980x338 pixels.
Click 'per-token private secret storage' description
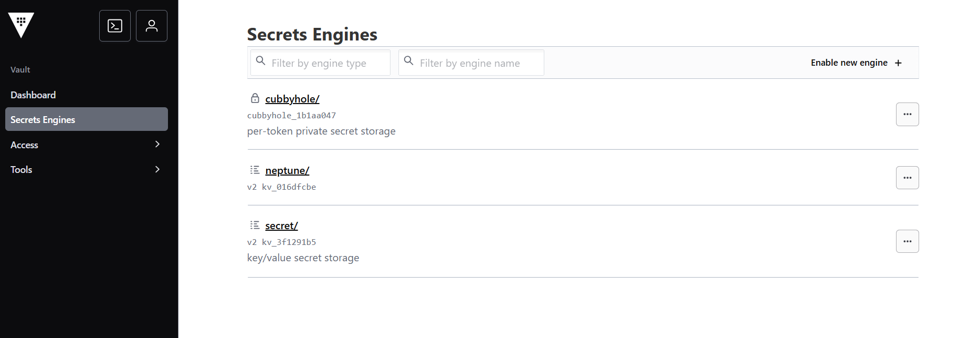(321, 131)
